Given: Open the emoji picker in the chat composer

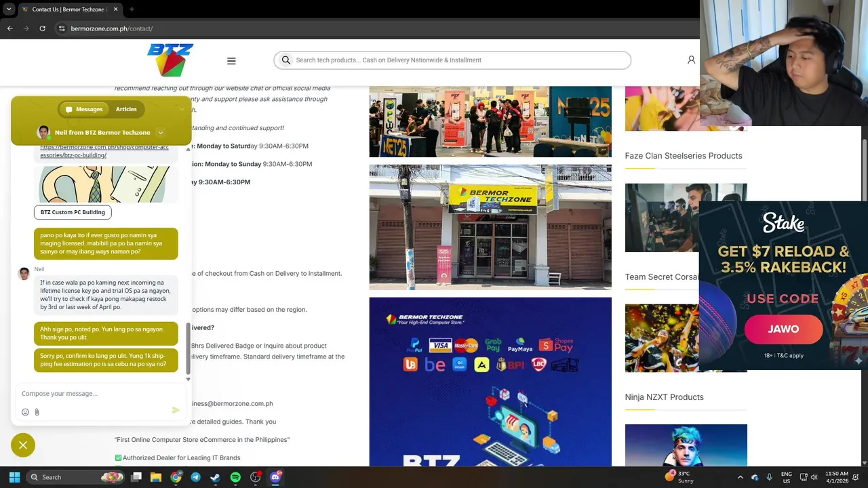Looking at the screenshot, I should [x=25, y=412].
